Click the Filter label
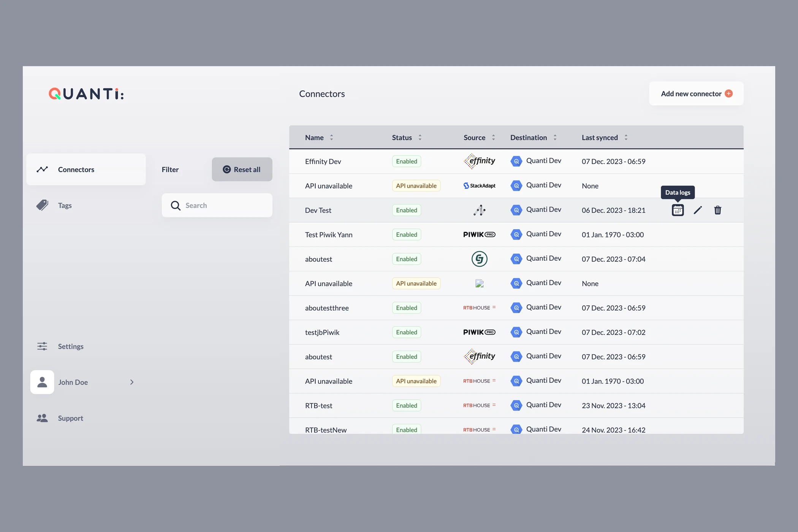This screenshot has width=798, height=532. pyautogui.click(x=170, y=169)
